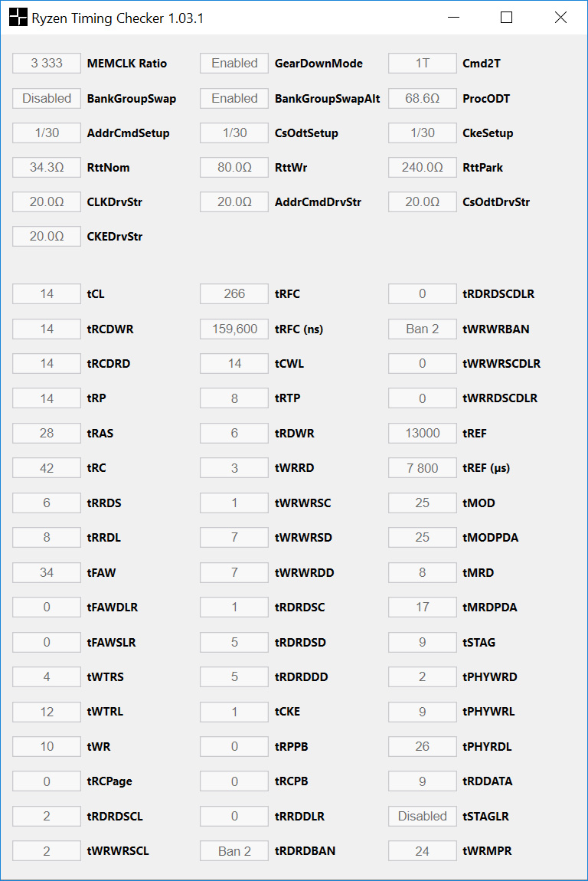
Task: Click the Cmd2T value box
Action: coord(422,64)
